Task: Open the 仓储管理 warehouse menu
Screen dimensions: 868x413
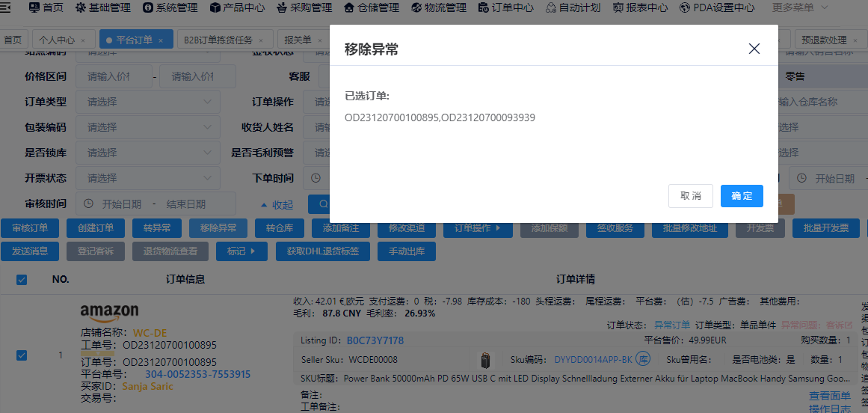Action: coord(372,7)
